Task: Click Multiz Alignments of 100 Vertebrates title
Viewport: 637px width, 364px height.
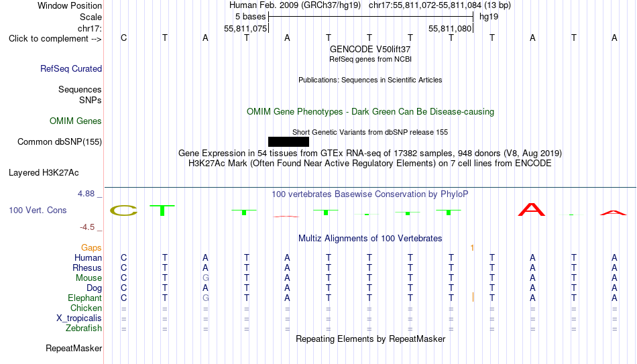Action: 370,239
